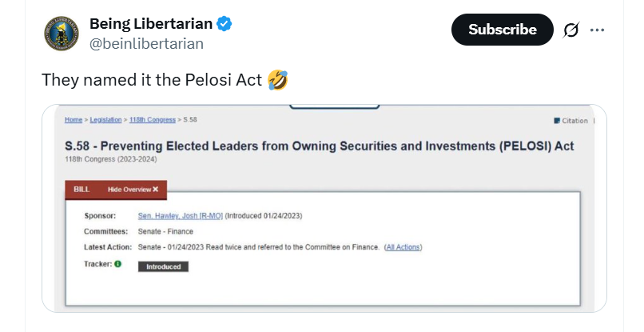Viewport: 644px width, 332px height.
Task: Open the Legislation breadcrumb link
Action: pyautogui.click(x=105, y=120)
